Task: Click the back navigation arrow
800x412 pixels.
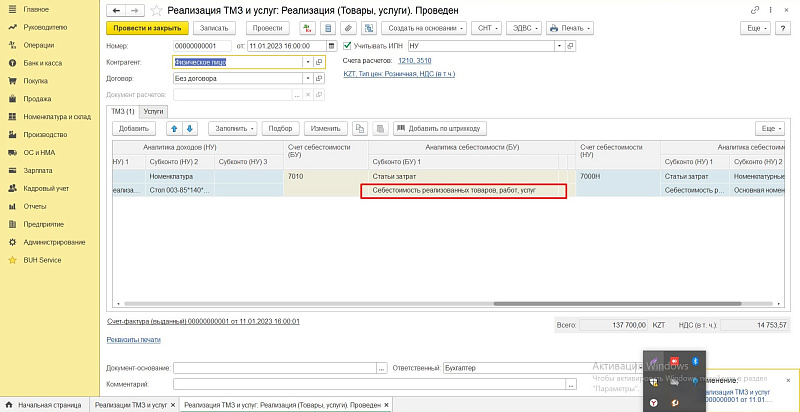Action: [114, 9]
